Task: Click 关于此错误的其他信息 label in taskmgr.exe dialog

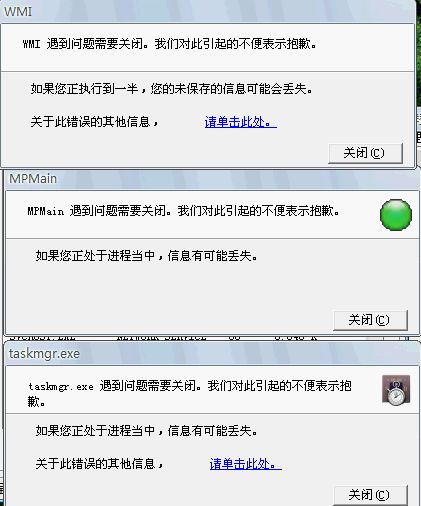Action: 100,464
